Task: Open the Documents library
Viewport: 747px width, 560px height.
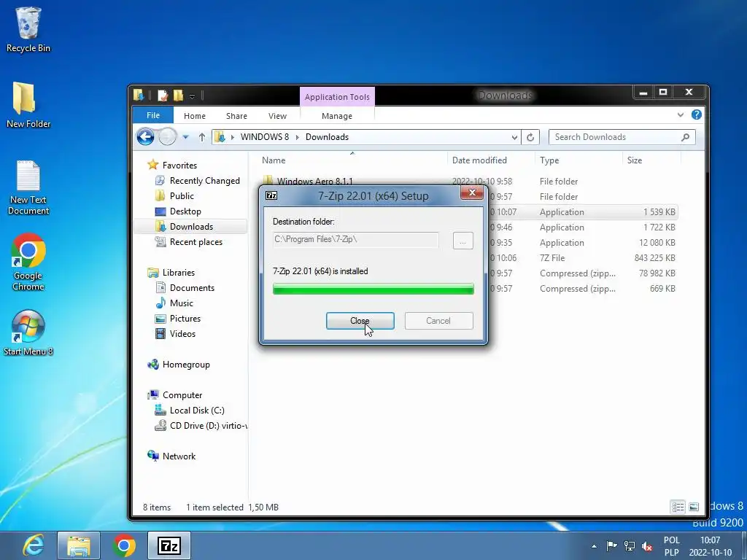Action: [x=185, y=288]
